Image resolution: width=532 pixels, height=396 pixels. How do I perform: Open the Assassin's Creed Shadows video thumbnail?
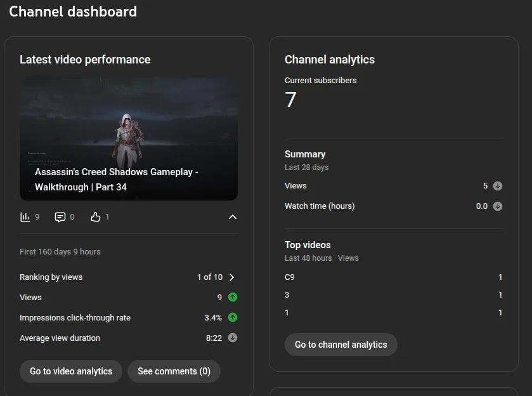point(129,138)
